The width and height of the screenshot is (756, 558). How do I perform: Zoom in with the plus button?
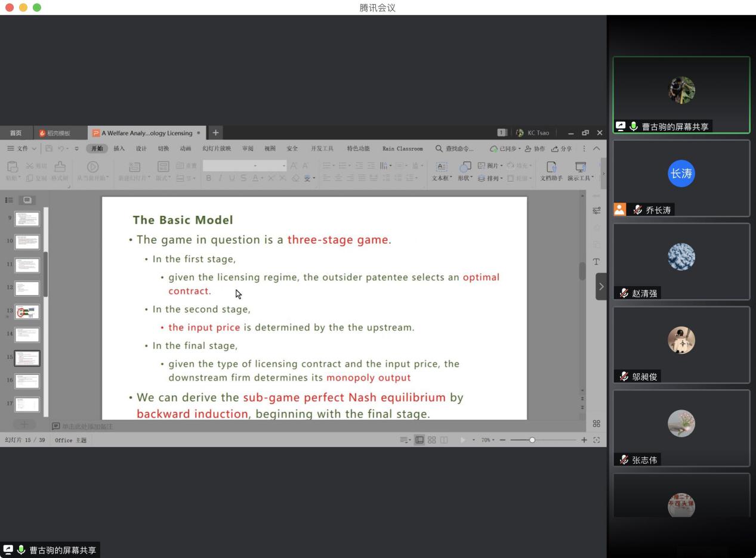pos(584,440)
